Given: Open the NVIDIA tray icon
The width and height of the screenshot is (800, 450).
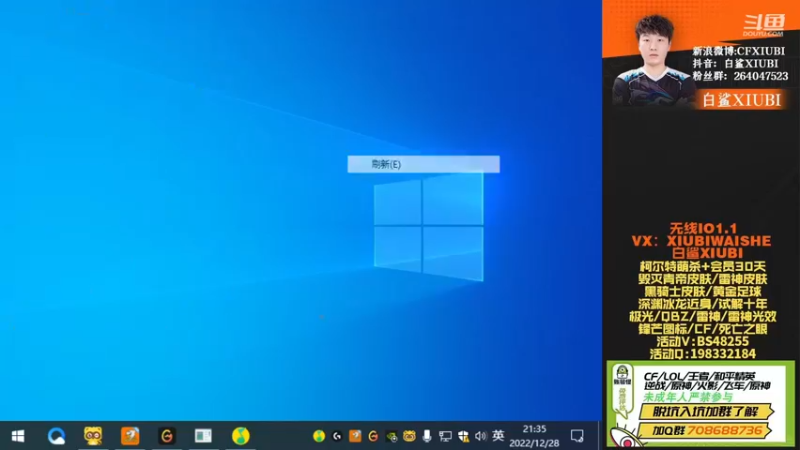Looking at the screenshot, I should coord(391,437).
